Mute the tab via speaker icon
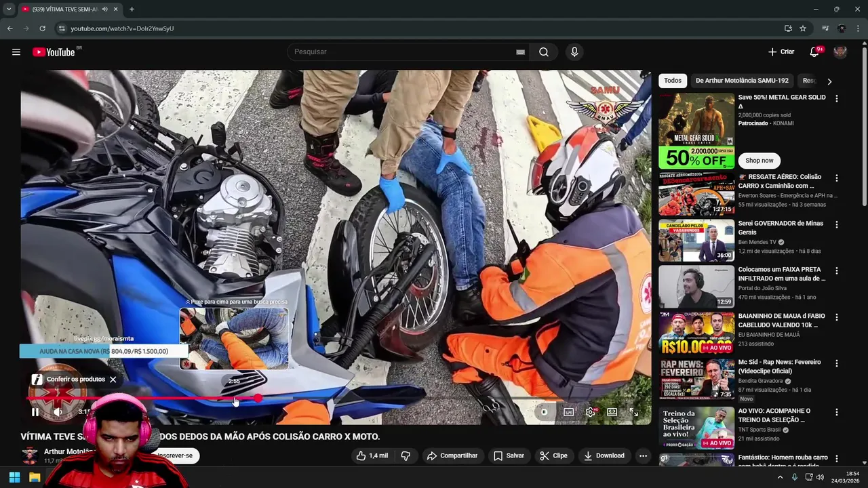Image resolution: width=868 pixels, height=488 pixels. 104,9
